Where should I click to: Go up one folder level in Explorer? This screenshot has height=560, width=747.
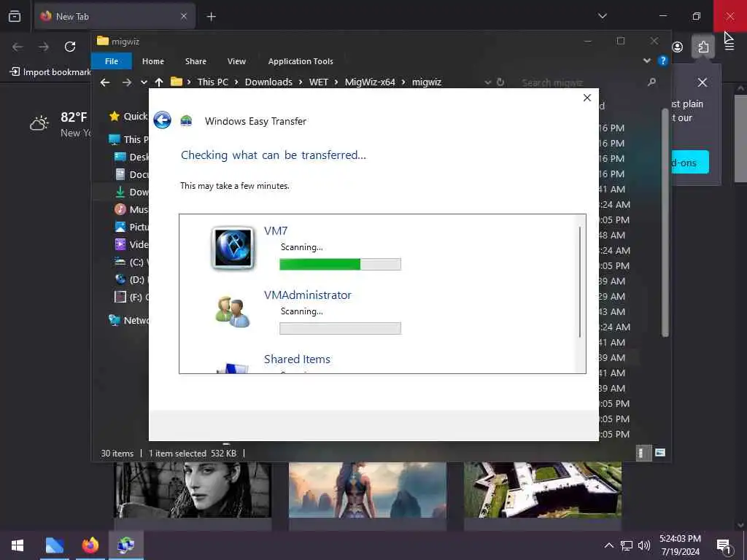point(159,82)
